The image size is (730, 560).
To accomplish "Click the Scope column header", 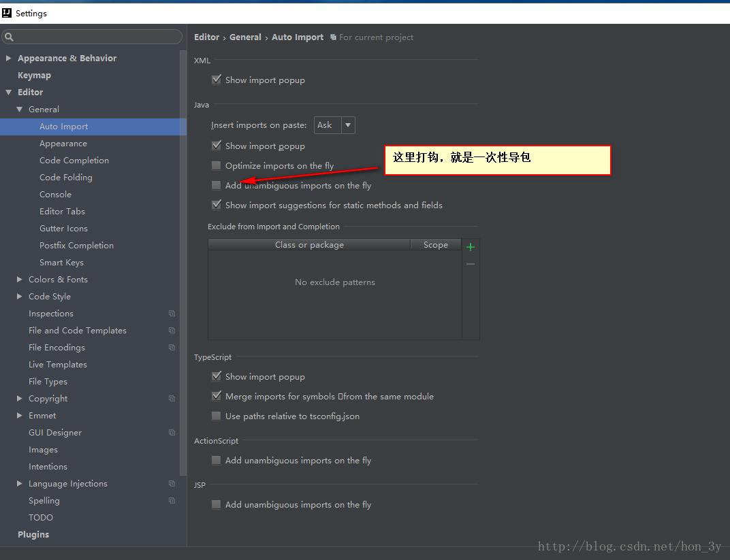I will click(436, 245).
